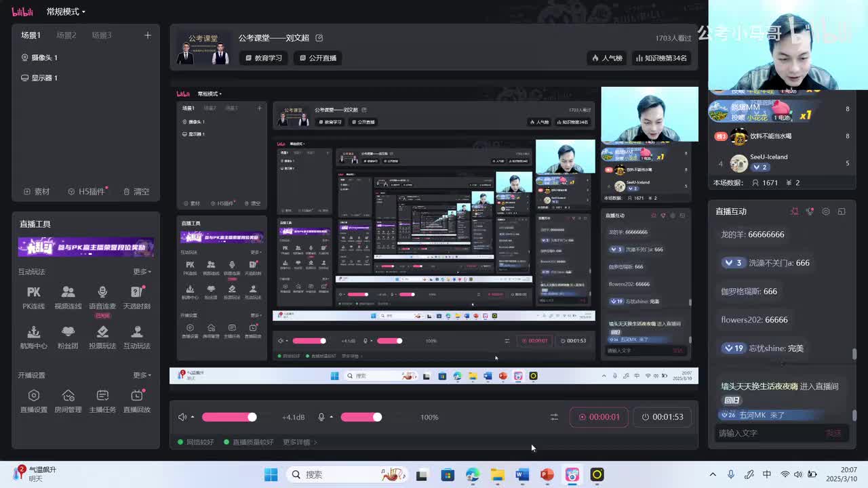Click chat message from flowers202
868x488 pixels.
tap(754, 320)
